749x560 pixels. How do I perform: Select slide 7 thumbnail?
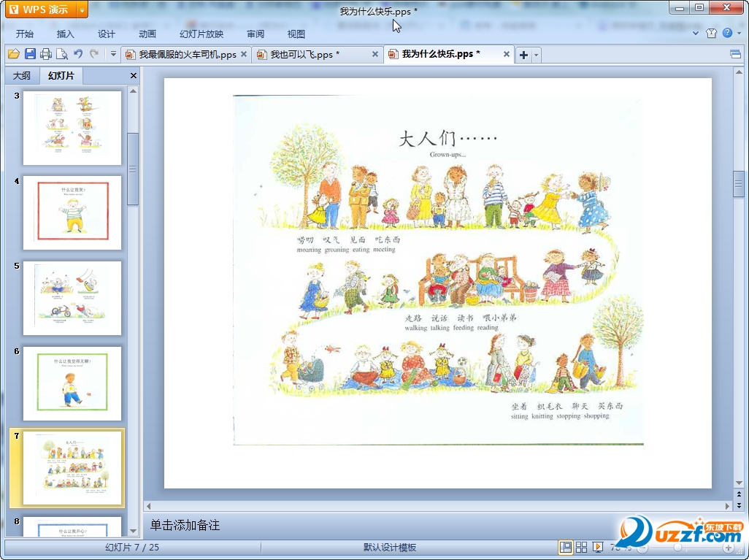[x=72, y=468]
